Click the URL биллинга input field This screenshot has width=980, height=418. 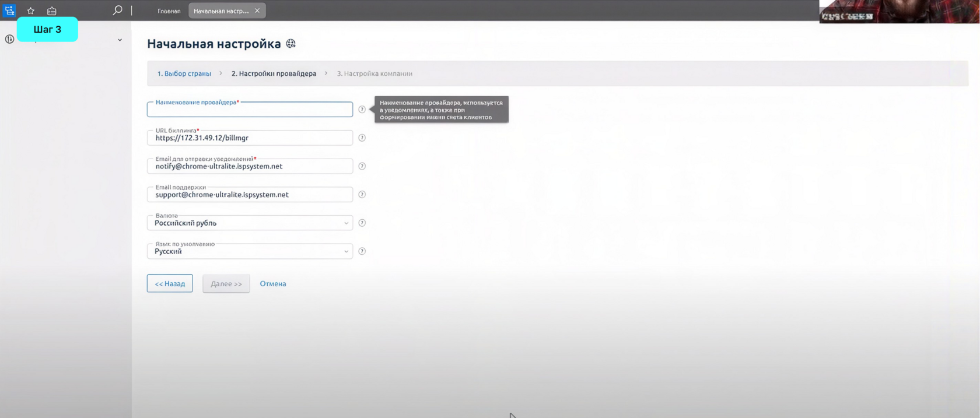(250, 138)
